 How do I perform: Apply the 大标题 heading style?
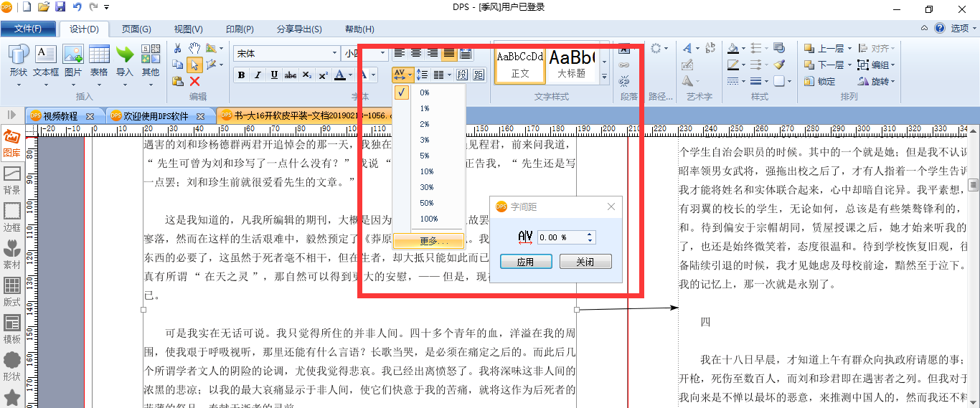click(x=571, y=65)
